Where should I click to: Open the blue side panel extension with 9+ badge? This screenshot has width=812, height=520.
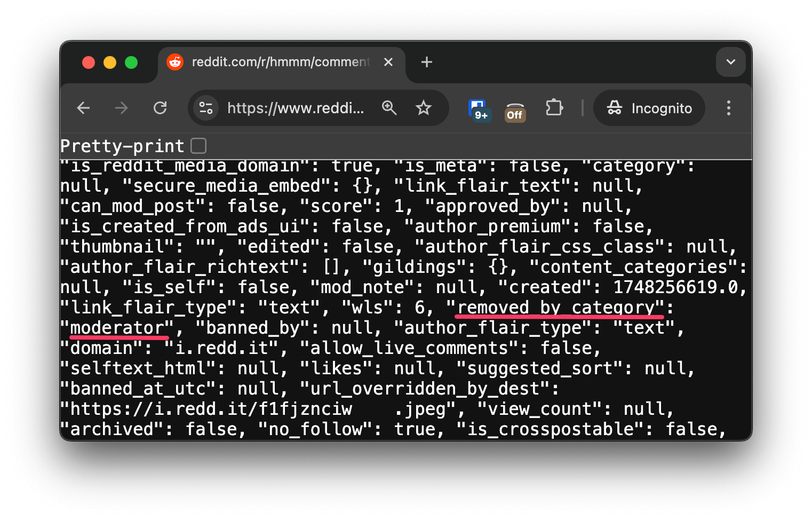[x=478, y=108]
